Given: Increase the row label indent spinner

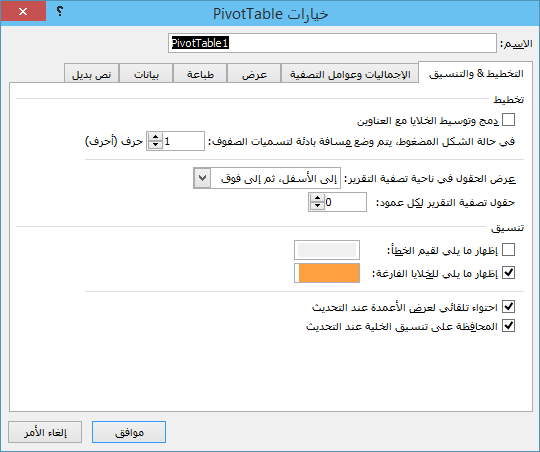Looking at the screenshot, I should (155, 137).
